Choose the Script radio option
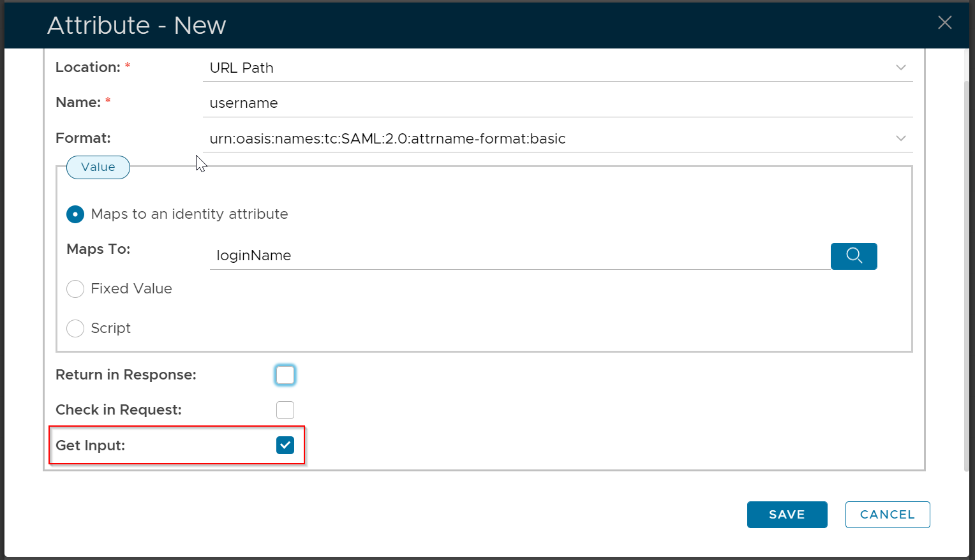Viewport: 975px width, 560px height. [75, 328]
